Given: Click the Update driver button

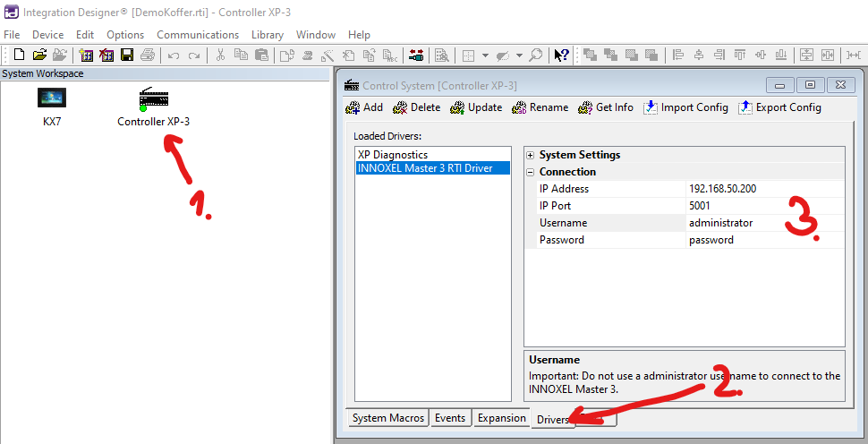Looking at the screenshot, I should coord(476,107).
